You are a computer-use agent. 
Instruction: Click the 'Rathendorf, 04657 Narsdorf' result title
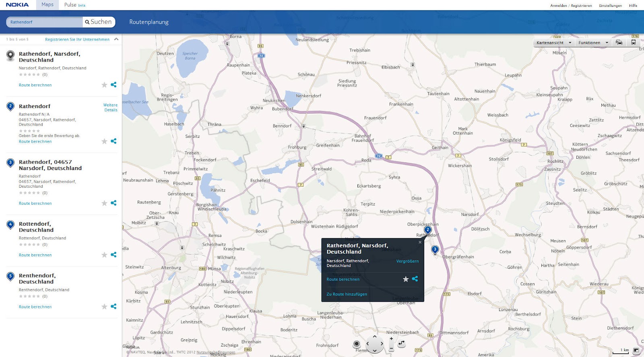50,165
